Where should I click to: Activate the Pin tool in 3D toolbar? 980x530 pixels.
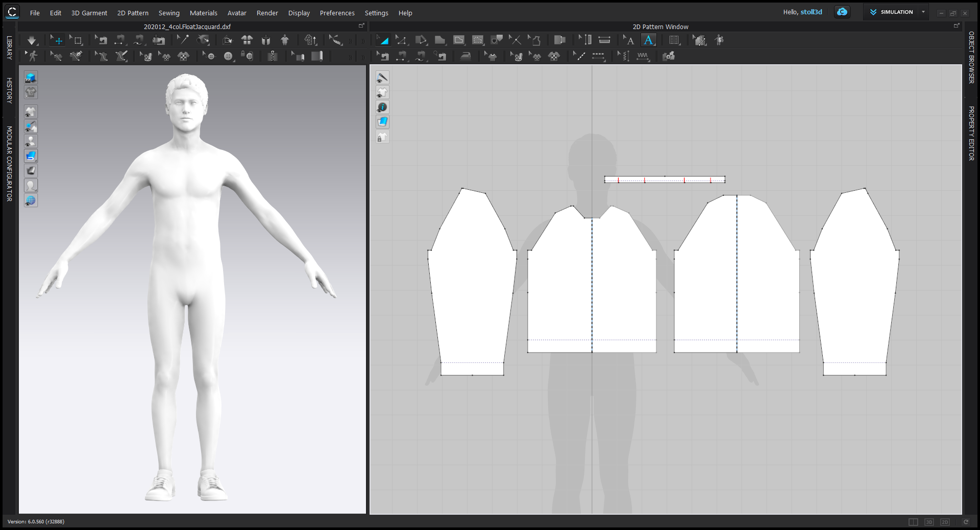coord(182,40)
